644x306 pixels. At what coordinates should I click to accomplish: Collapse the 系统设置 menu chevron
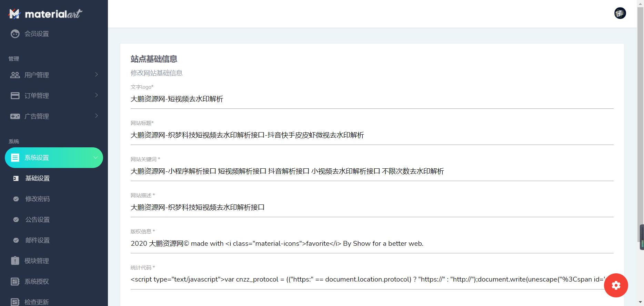pyautogui.click(x=95, y=158)
